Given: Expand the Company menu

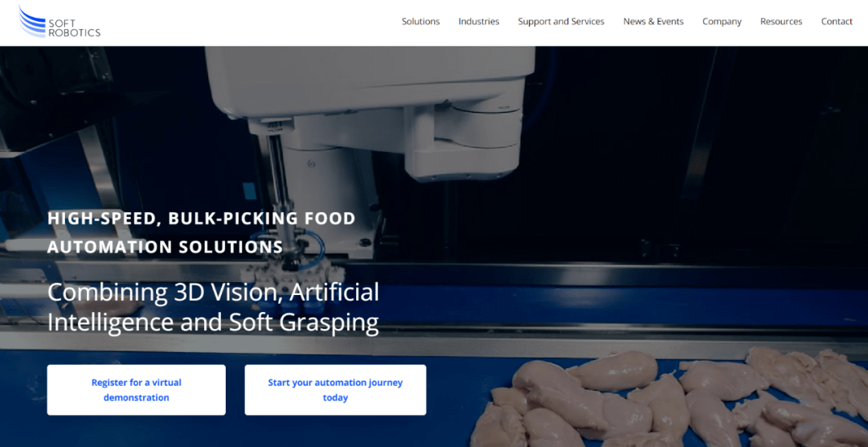Looking at the screenshot, I should tap(722, 22).
